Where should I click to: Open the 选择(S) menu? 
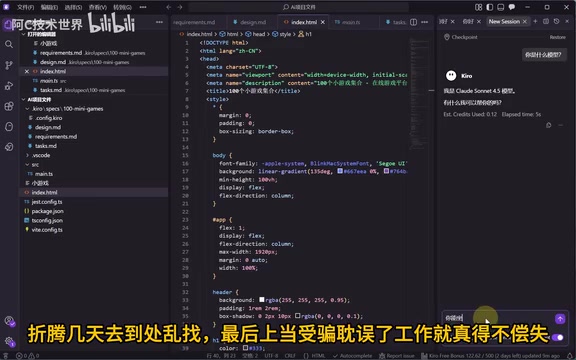73,7
